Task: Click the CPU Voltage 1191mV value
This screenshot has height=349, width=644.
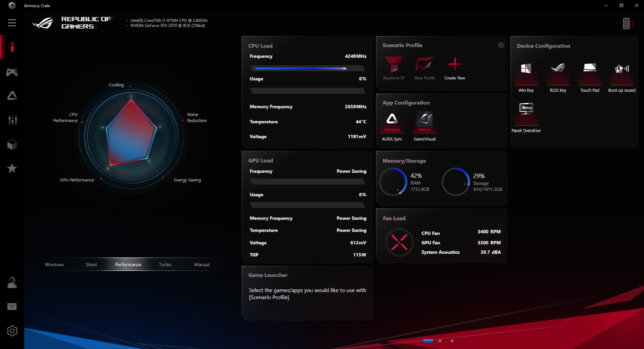Action: pos(357,137)
